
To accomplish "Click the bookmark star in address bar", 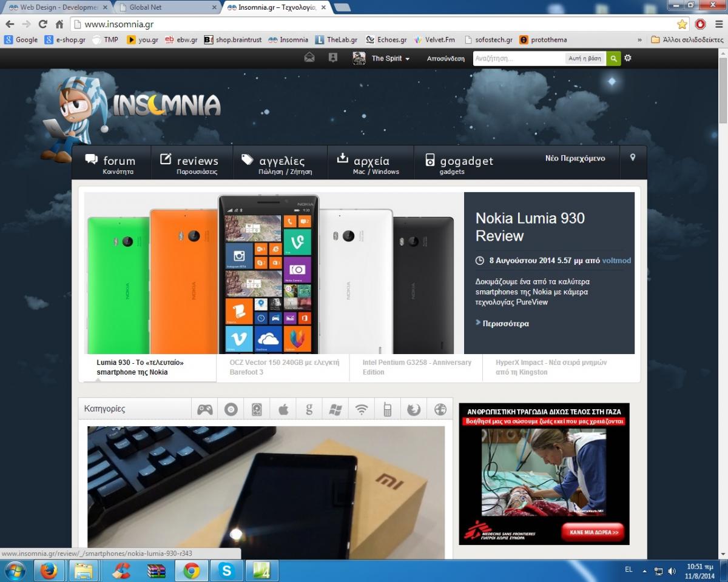I will pyautogui.click(x=682, y=24).
